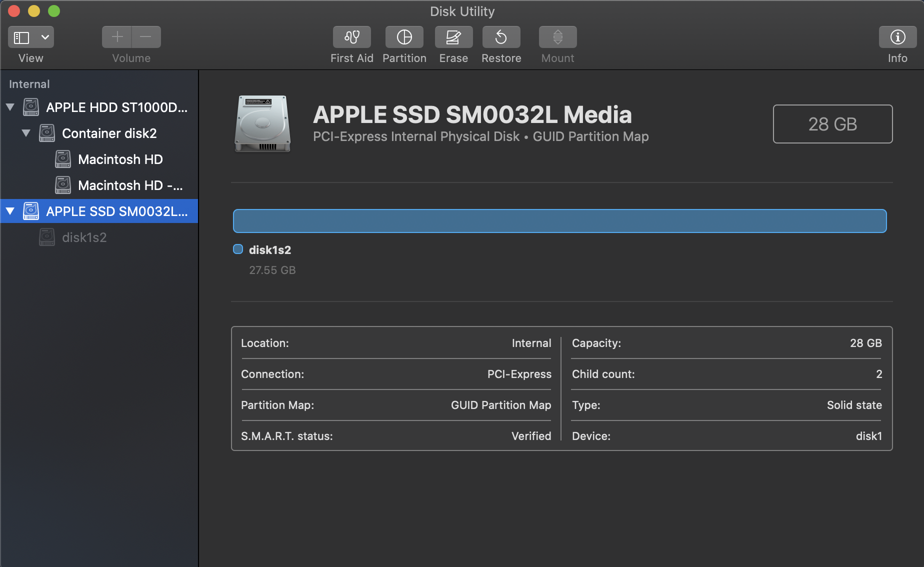This screenshot has height=567, width=924.
Task: Open the View dropdown chevron
Action: [45, 37]
